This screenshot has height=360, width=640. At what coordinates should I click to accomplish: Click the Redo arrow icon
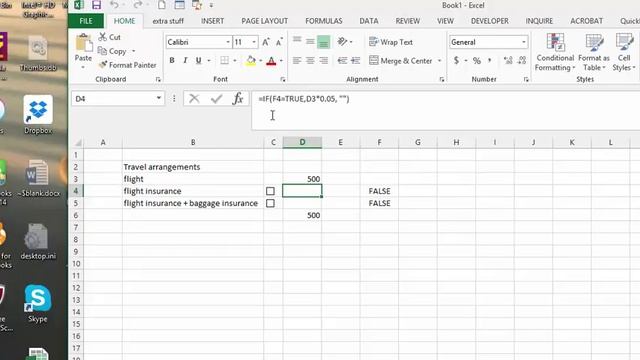pos(138,5)
